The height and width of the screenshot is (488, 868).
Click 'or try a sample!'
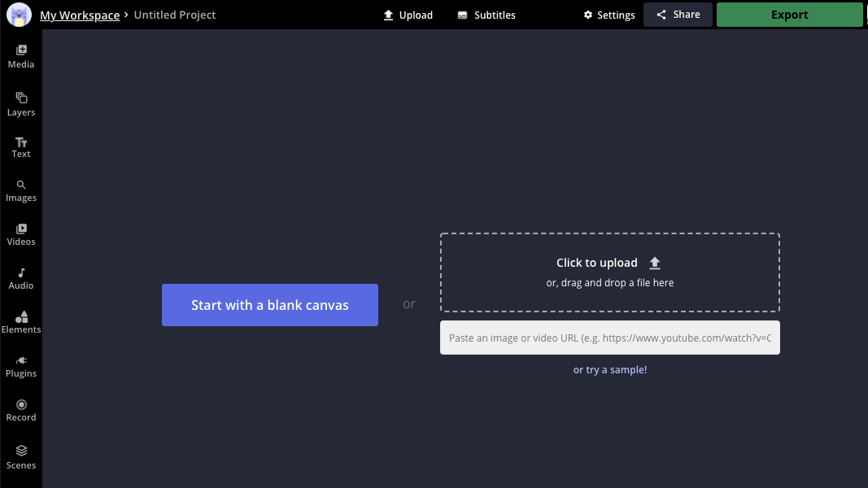(x=609, y=369)
